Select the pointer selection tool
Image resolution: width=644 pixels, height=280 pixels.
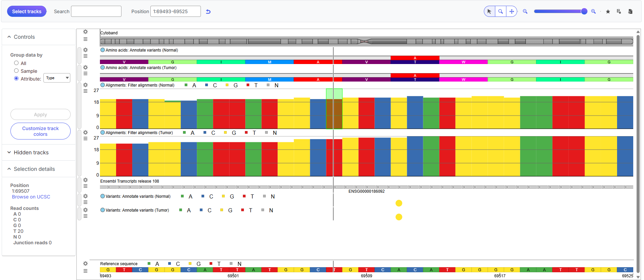(x=489, y=11)
